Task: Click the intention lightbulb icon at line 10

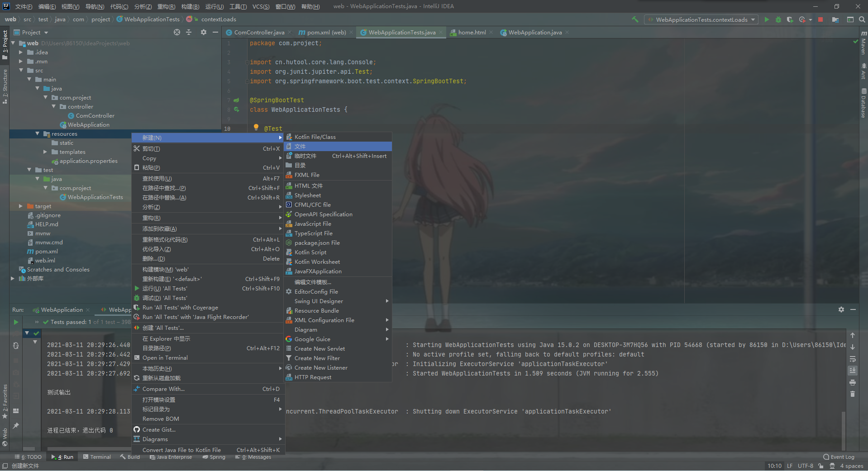Action: coord(256,128)
